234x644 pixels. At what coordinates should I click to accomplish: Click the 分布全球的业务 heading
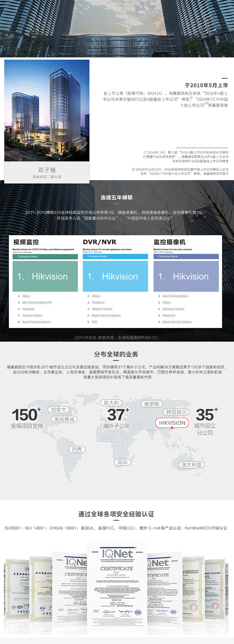pyautogui.click(x=116, y=354)
